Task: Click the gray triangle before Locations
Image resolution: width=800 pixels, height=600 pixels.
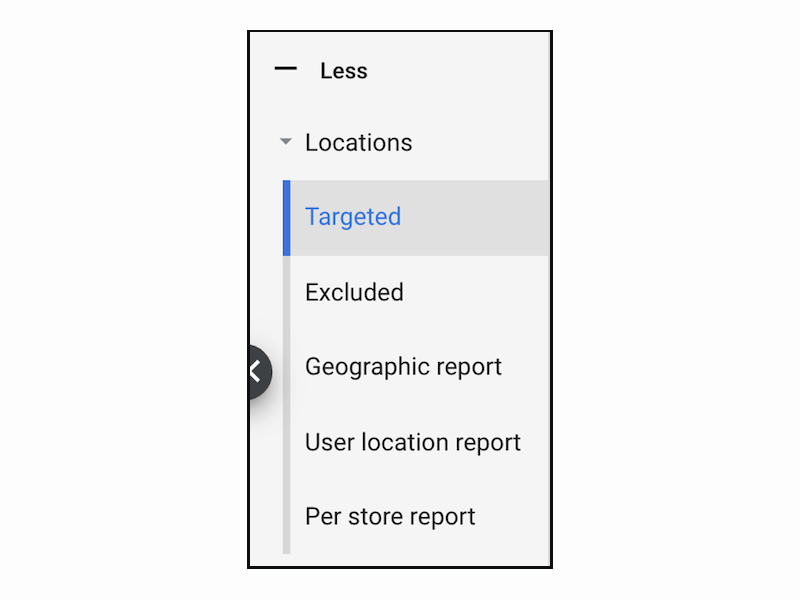Action: click(286, 142)
